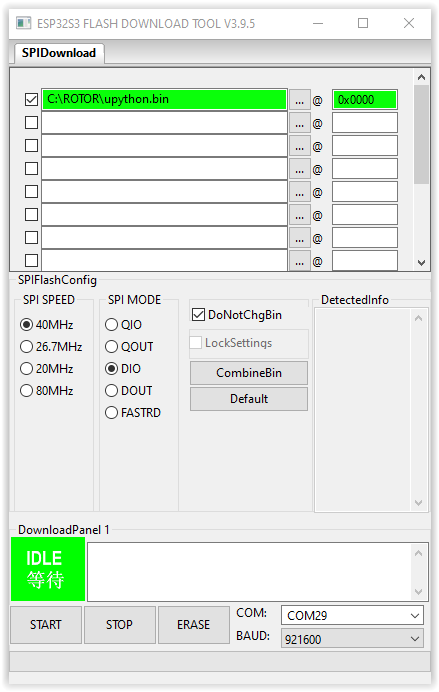
Task: Enable the second file row checkbox
Action: (x=31, y=122)
